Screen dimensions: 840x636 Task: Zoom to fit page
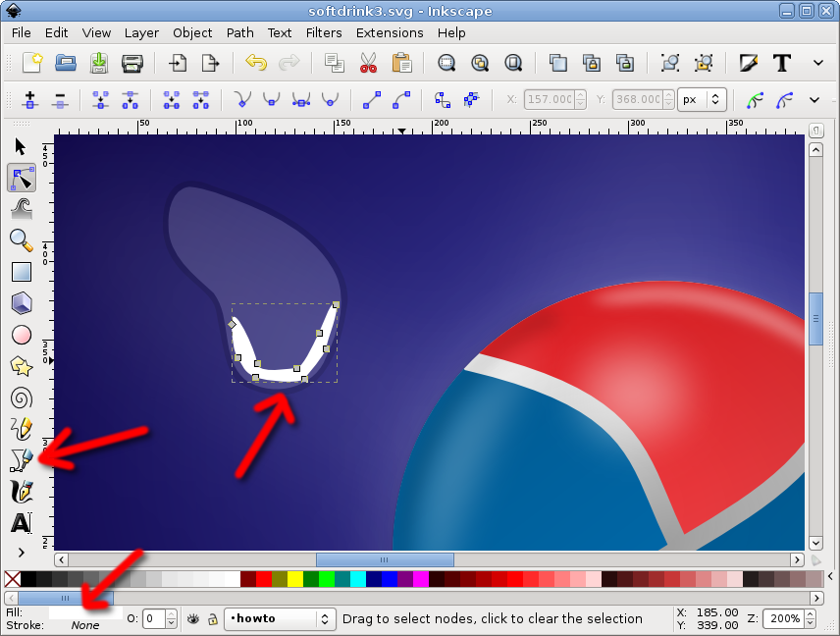pyautogui.click(x=513, y=63)
